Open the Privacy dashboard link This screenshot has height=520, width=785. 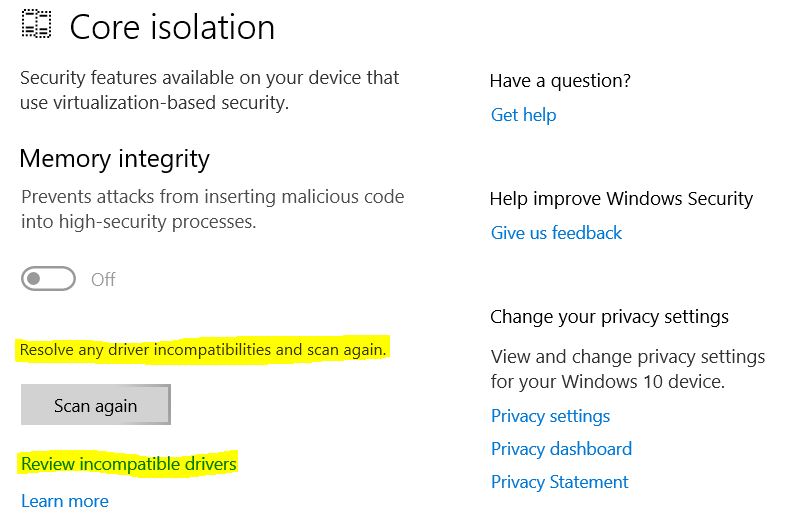(x=561, y=449)
